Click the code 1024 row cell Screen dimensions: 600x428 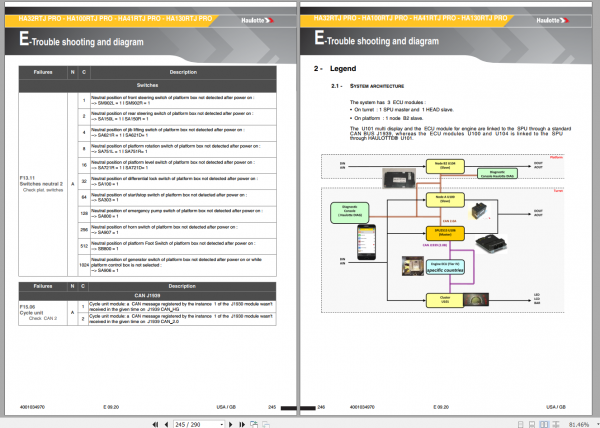(x=84, y=265)
